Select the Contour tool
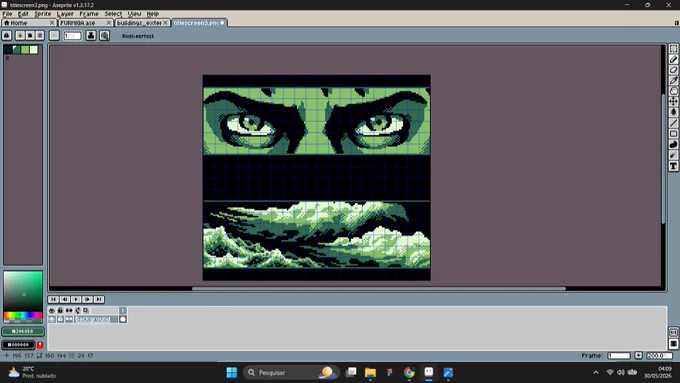Viewport: 680px width, 383px height. (x=673, y=144)
